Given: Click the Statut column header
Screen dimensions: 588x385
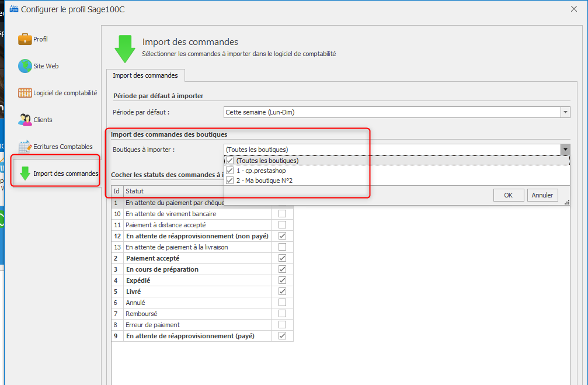Looking at the screenshot, I should (x=173, y=191).
